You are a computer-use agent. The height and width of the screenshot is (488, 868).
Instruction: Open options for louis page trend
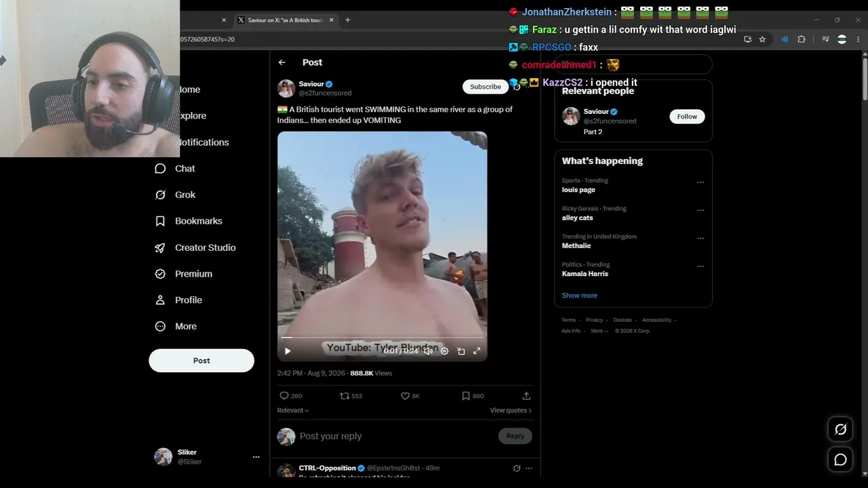click(701, 182)
